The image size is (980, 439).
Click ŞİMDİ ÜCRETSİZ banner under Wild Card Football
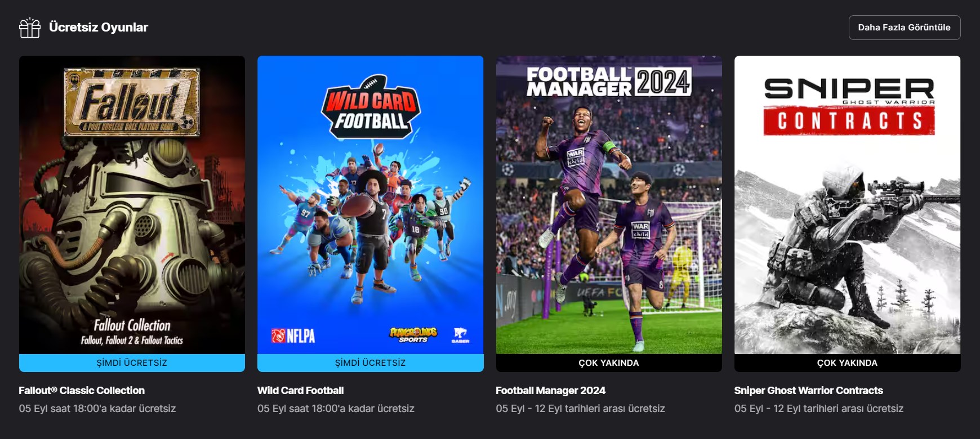(x=371, y=363)
